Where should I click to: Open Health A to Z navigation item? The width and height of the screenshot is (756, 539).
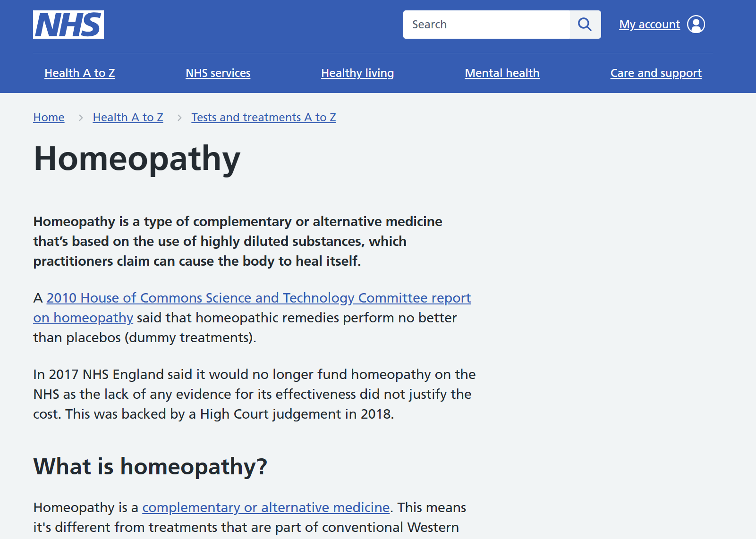point(80,73)
